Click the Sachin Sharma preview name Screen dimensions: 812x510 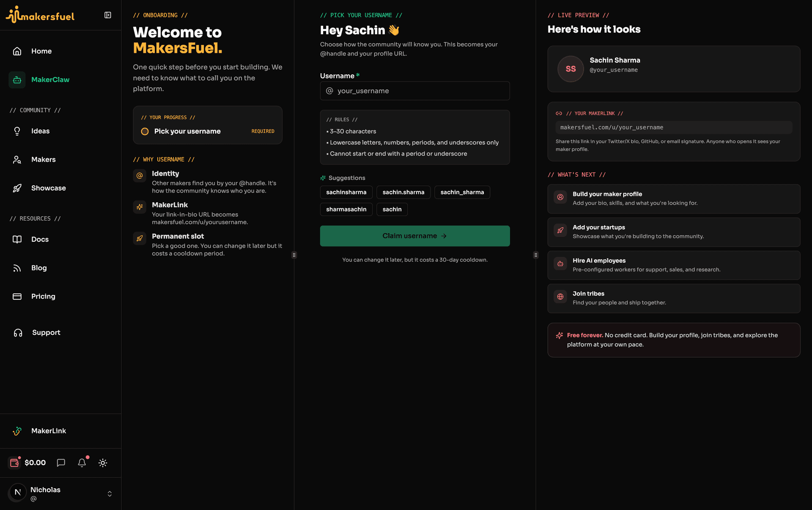[615, 60]
